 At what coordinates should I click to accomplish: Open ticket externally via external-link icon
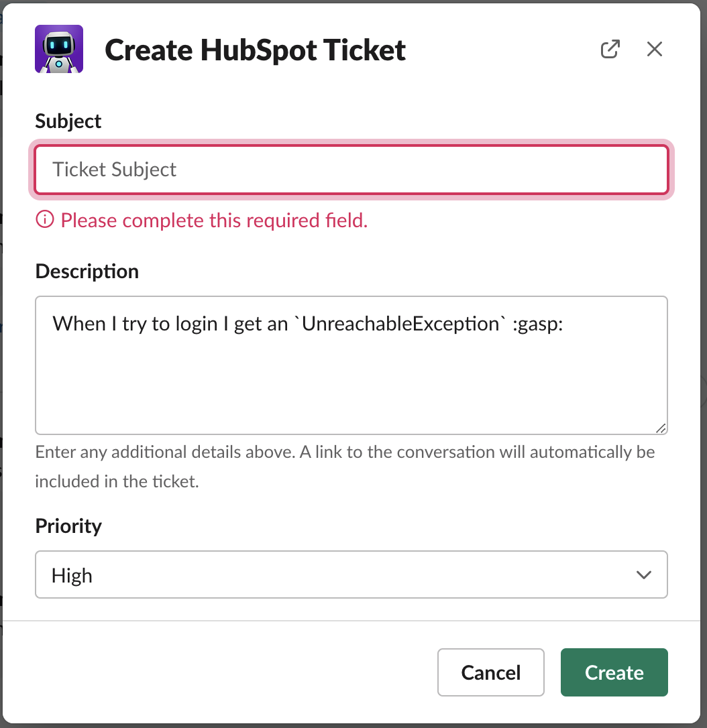pyautogui.click(x=609, y=49)
